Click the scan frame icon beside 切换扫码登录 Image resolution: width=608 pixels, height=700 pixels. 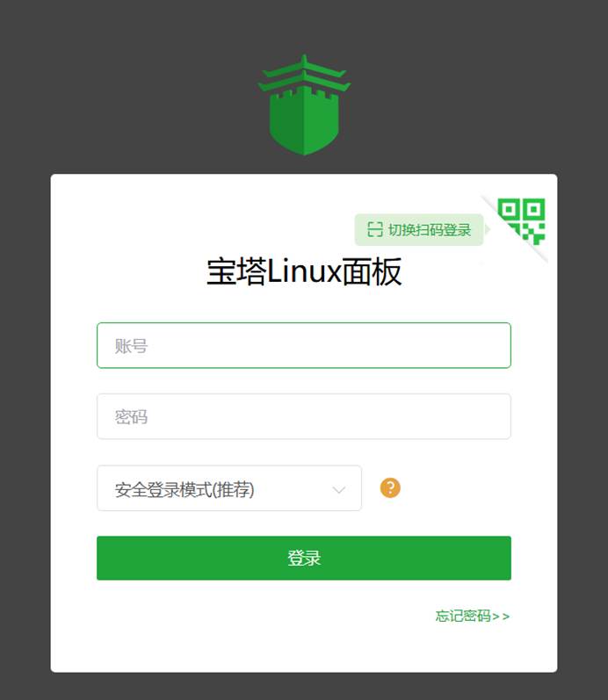pos(375,229)
